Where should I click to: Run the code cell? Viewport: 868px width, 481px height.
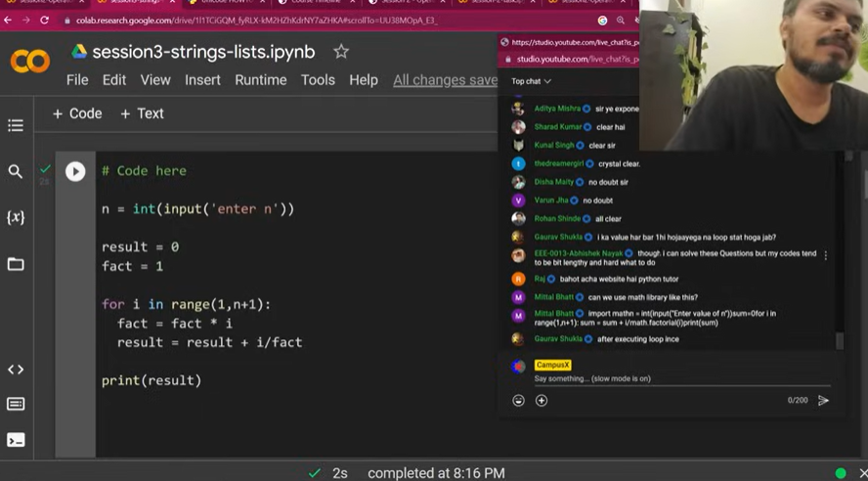click(75, 172)
